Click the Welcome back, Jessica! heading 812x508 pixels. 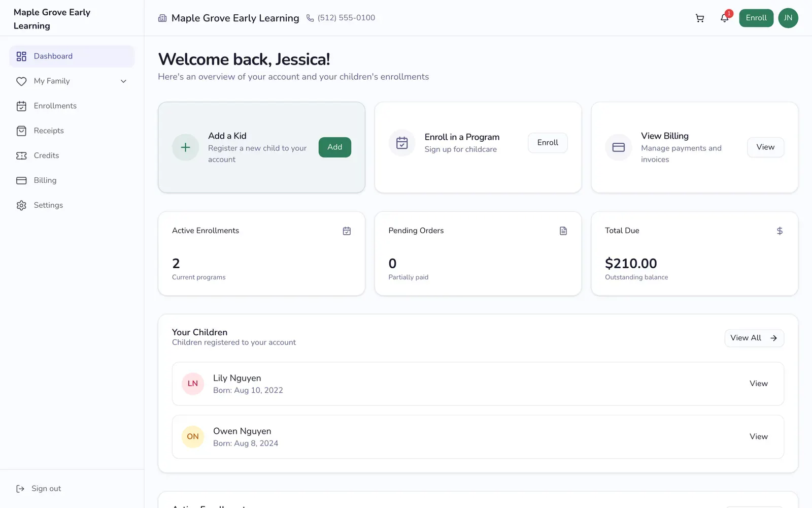pyautogui.click(x=244, y=59)
